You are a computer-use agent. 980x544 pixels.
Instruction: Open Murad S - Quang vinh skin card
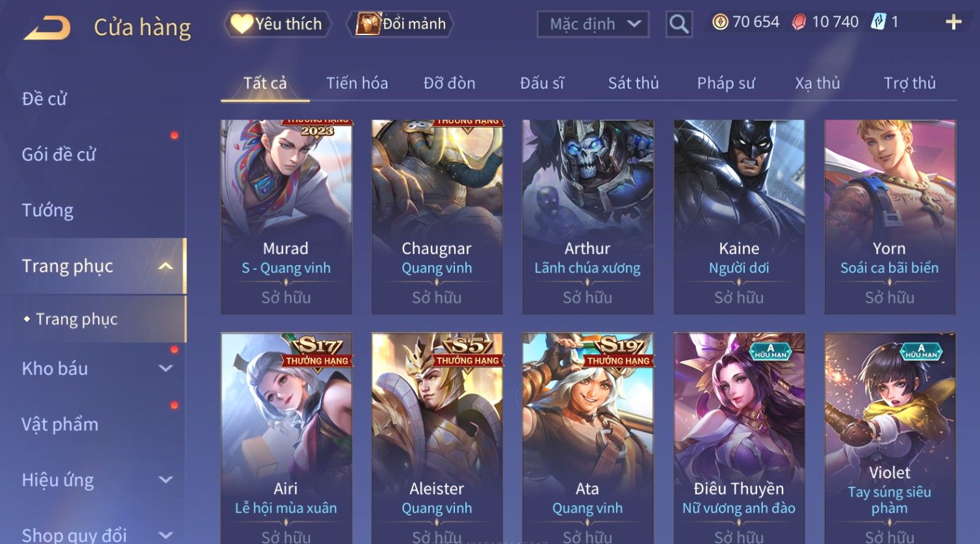click(286, 216)
